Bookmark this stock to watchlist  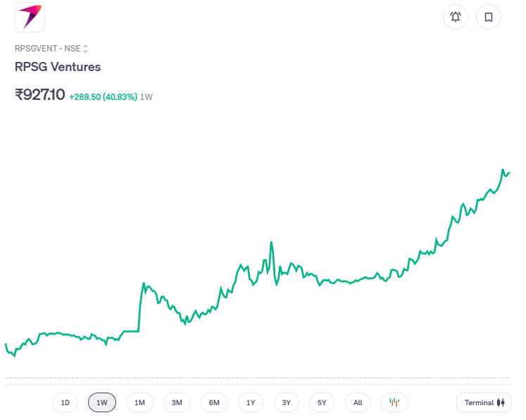(x=488, y=17)
